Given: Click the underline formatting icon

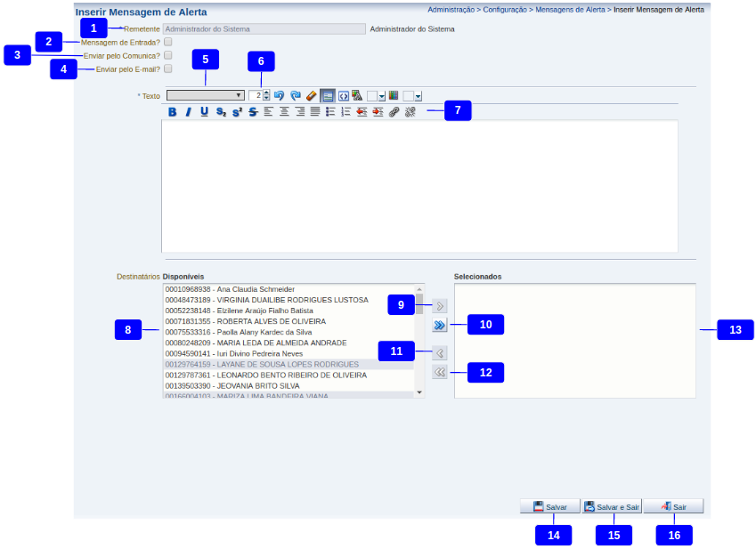Looking at the screenshot, I should pyautogui.click(x=204, y=112).
